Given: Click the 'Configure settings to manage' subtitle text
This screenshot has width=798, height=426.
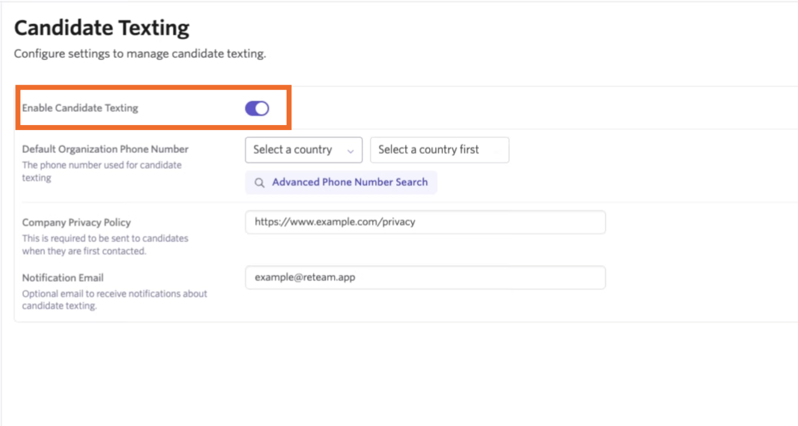Looking at the screenshot, I should [x=140, y=53].
